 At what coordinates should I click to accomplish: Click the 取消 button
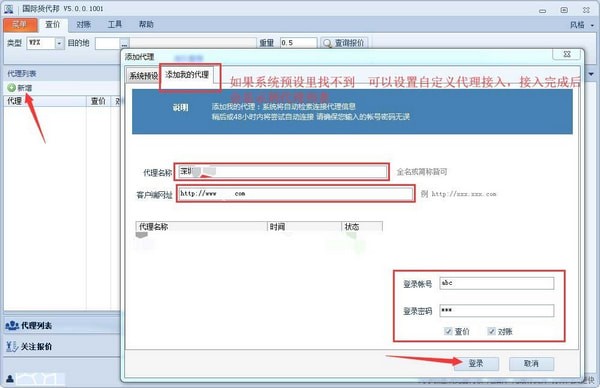coord(531,364)
